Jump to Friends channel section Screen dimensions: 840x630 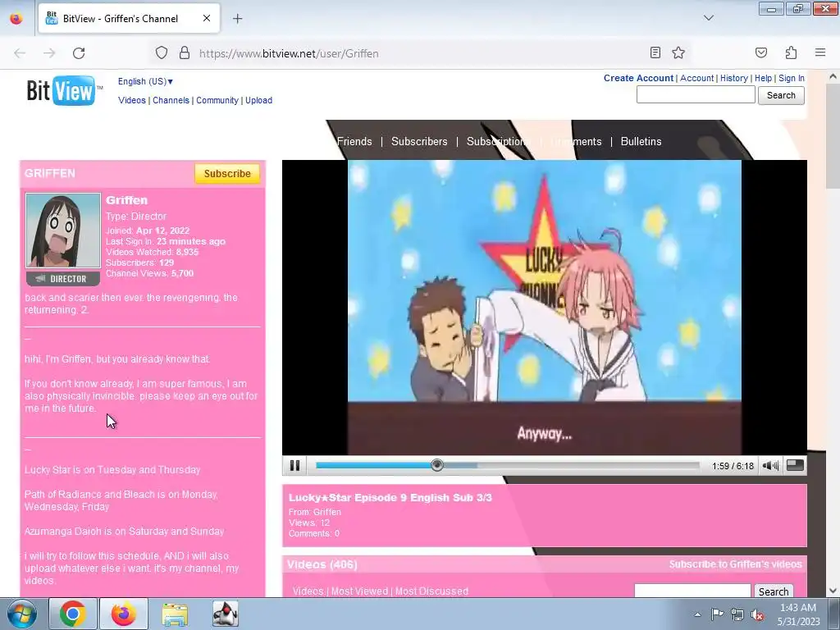tap(354, 141)
